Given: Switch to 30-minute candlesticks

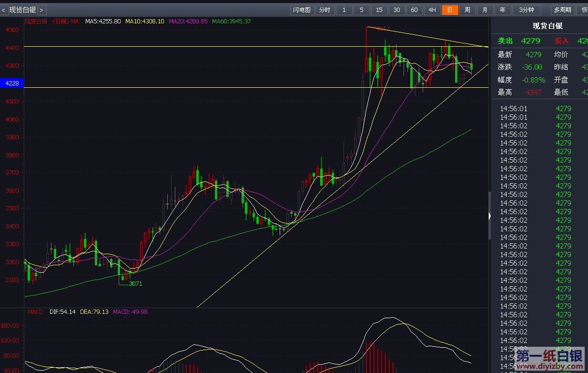Looking at the screenshot, I should point(396,10).
